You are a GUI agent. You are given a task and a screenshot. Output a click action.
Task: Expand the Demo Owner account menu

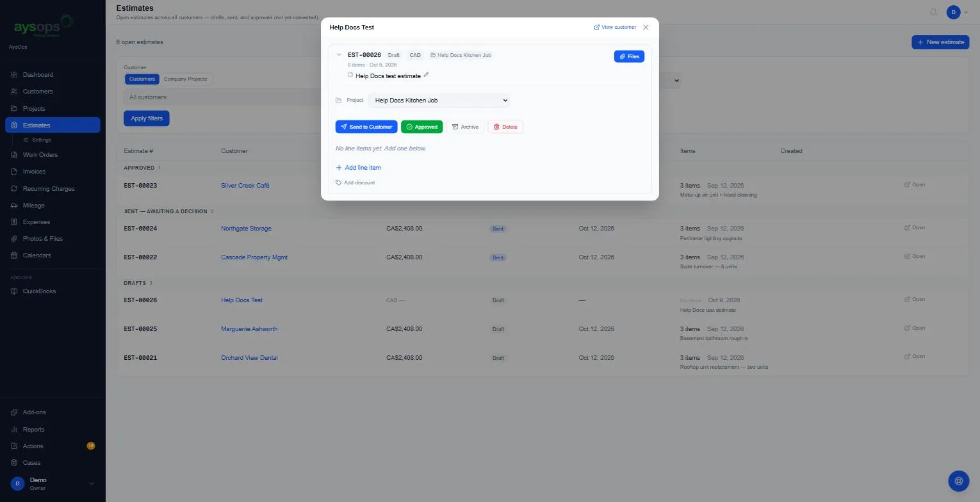tap(53, 484)
